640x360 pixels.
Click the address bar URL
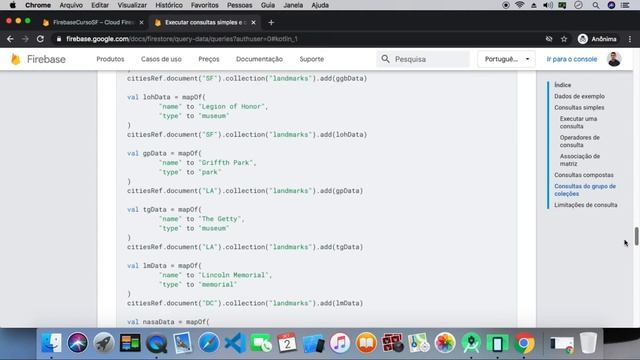182,39
